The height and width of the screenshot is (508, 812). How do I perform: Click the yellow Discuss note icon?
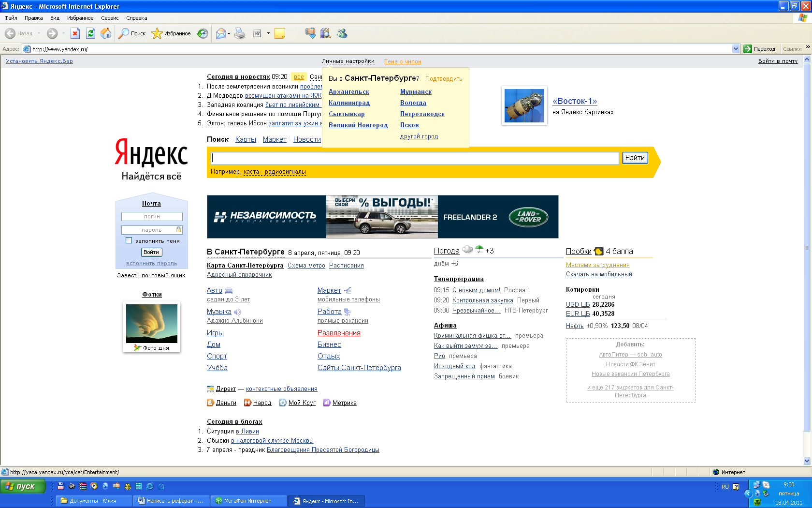(x=280, y=33)
